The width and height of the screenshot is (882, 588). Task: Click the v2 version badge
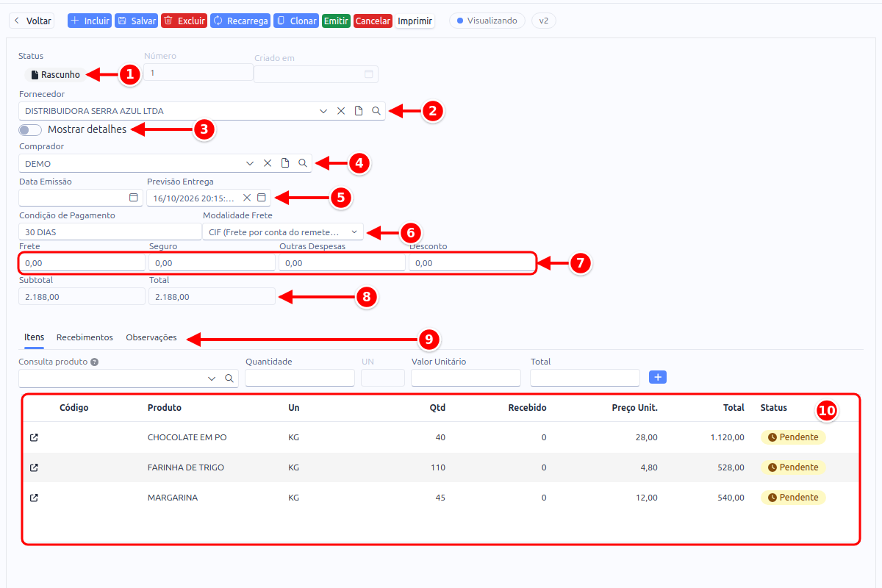[x=544, y=21]
